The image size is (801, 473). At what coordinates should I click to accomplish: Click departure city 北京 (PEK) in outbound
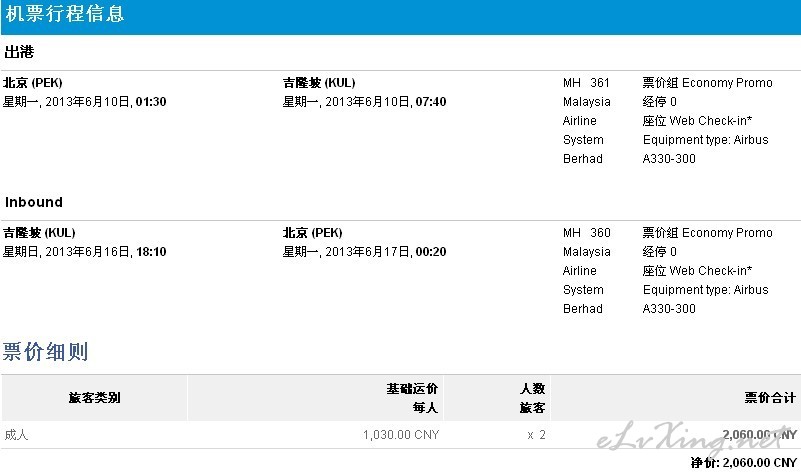(x=33, y=83)
